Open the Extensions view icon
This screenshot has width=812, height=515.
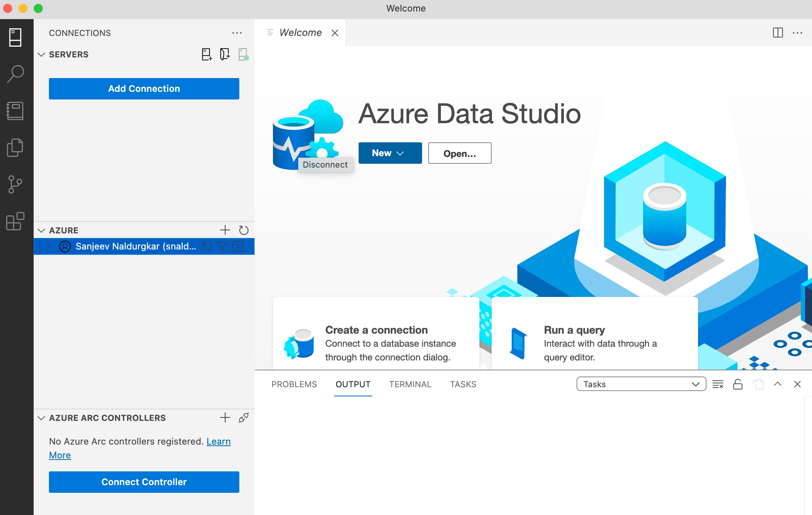tap(15, 221)
